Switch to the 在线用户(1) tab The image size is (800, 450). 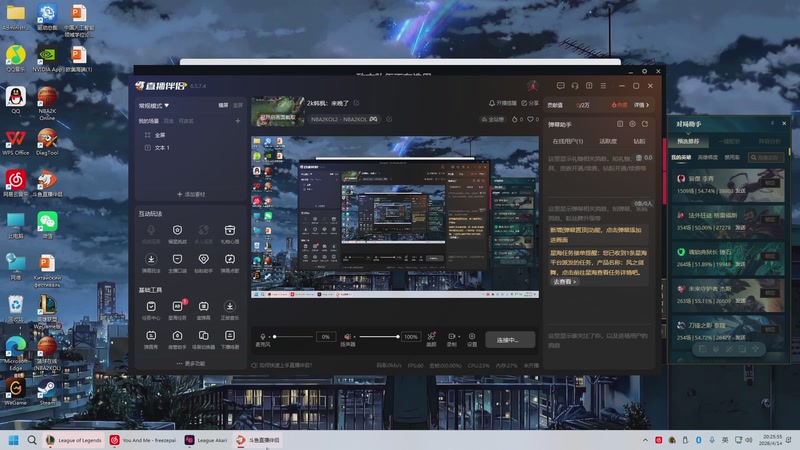[x=567, y=141]
